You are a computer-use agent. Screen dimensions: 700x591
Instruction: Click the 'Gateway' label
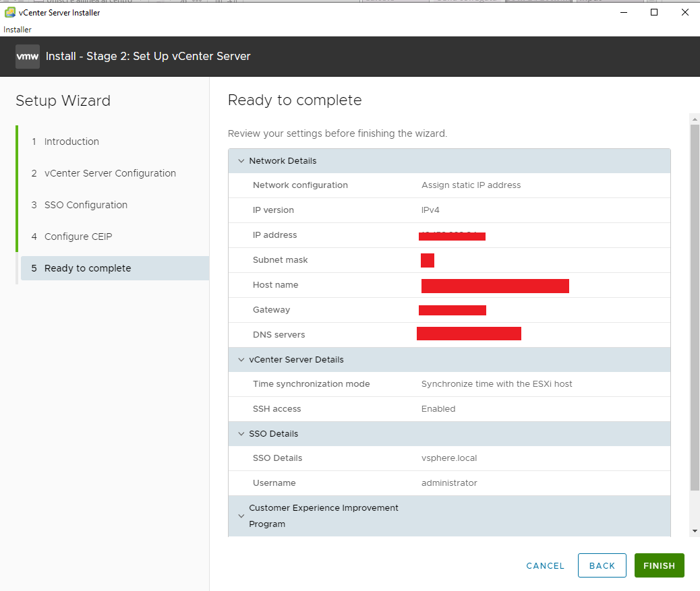271,310
